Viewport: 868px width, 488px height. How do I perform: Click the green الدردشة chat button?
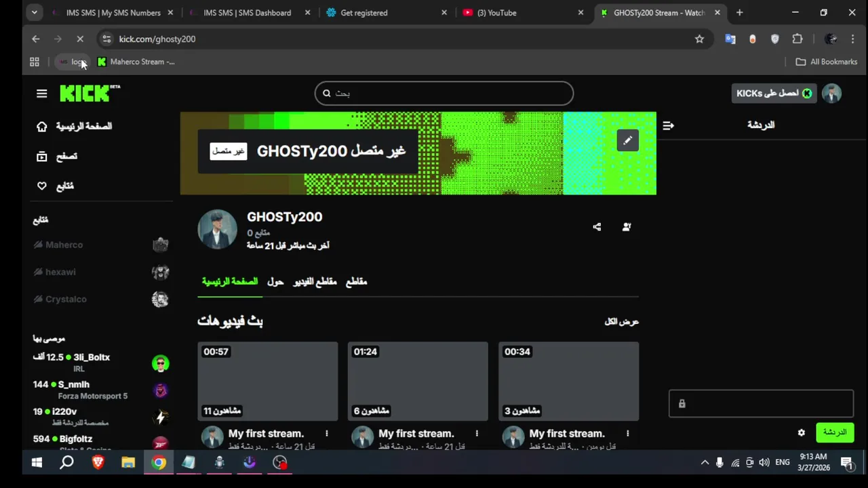coord(835,432)
